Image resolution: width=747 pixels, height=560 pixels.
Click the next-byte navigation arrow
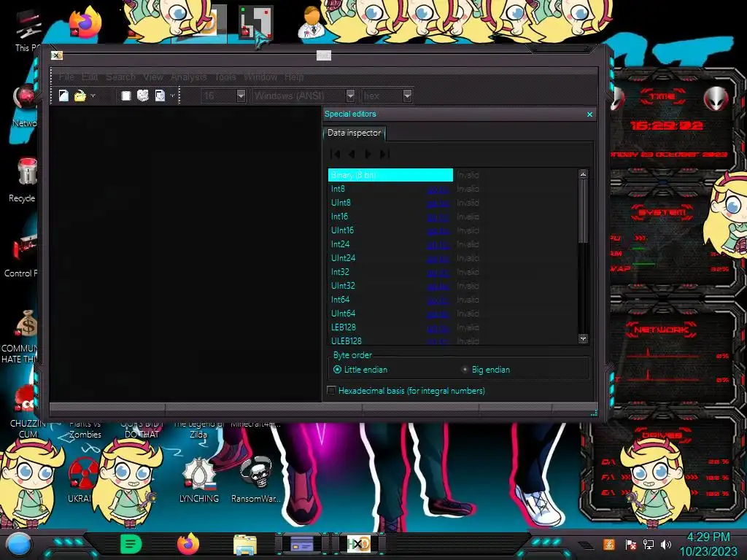(x=368, y=154)
